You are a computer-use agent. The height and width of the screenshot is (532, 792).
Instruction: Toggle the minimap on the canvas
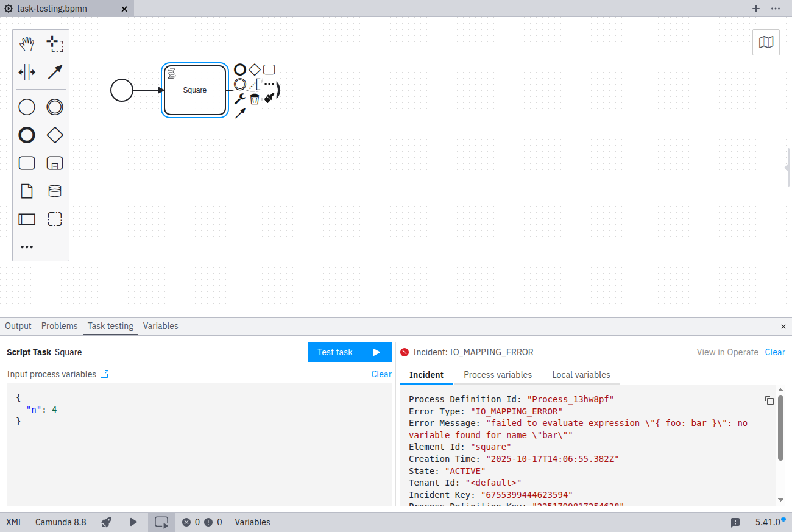coord(766,42)
